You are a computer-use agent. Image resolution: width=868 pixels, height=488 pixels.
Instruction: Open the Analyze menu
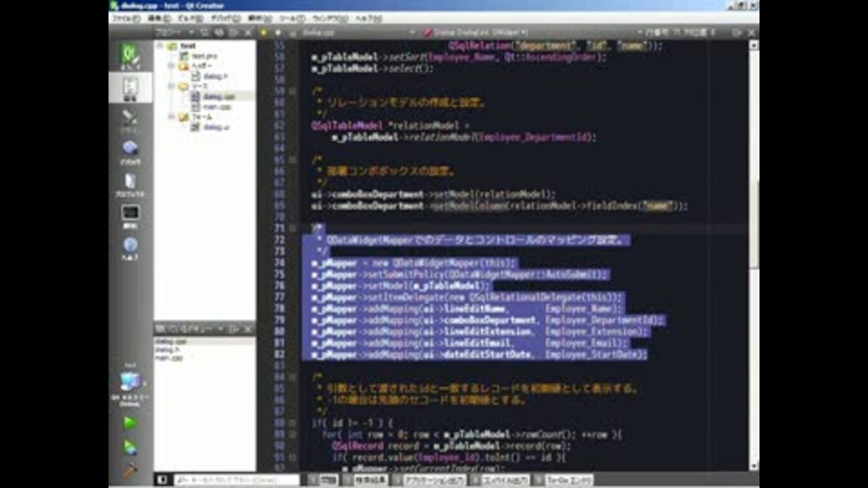click(259, 18)
